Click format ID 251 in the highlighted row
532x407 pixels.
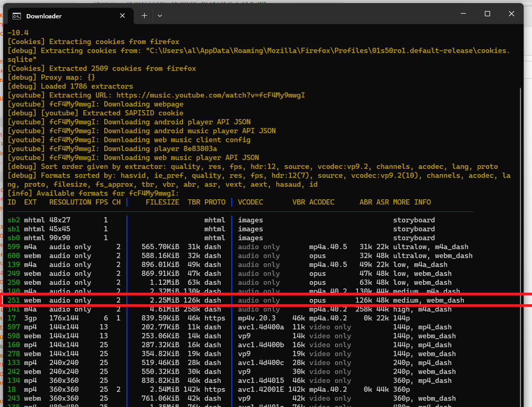click(x=14, y=300)
